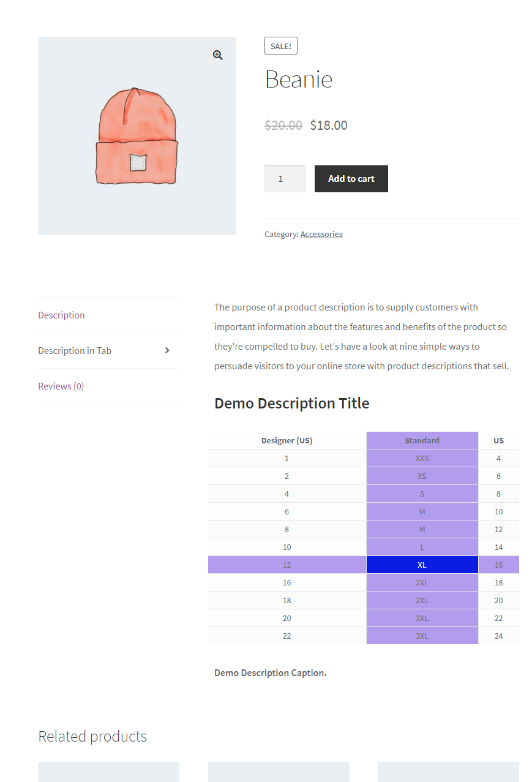Click the Beanie product image

point(137,137)
